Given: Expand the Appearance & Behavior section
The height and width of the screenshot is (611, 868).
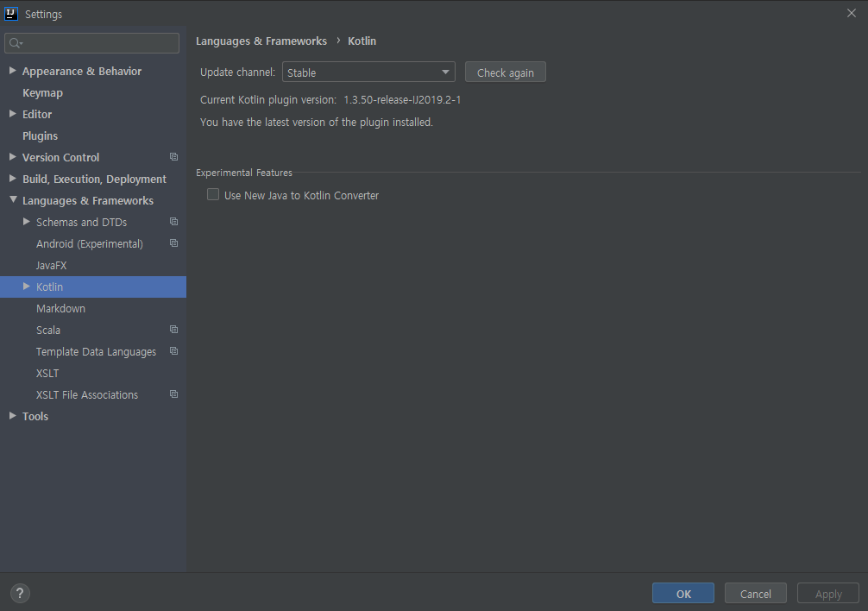Looking at the screenshot, I should (x=13, y=71).
